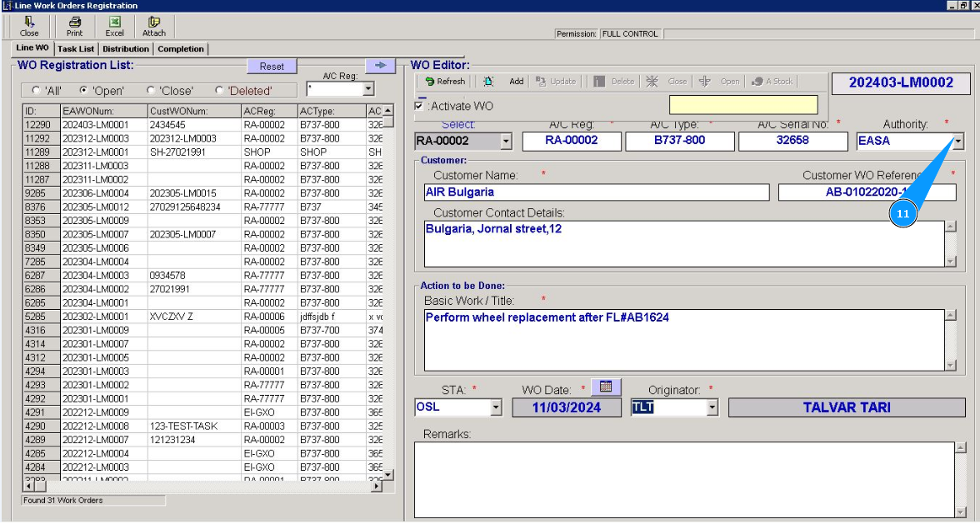Select the 'Deleted' radio filter
The height and width of the screenshot is (524, 980).
point(219,90)
